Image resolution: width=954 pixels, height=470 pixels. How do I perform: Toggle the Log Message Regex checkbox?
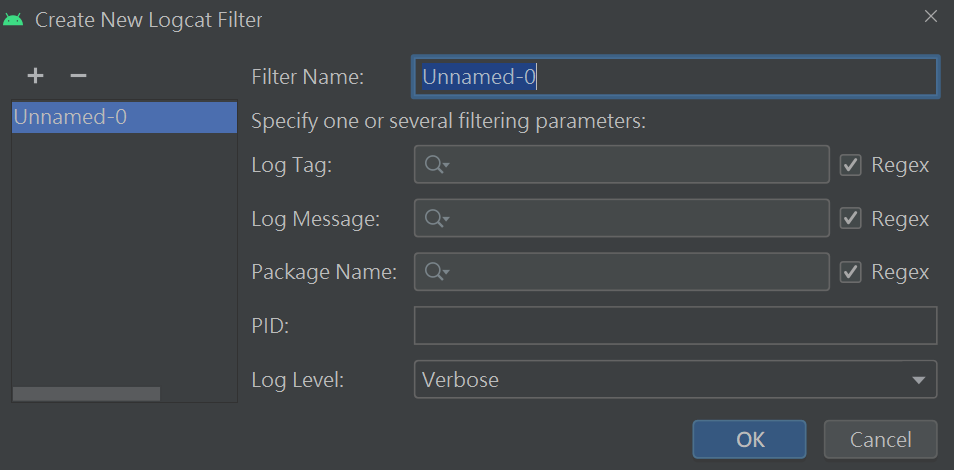point(851,219)
